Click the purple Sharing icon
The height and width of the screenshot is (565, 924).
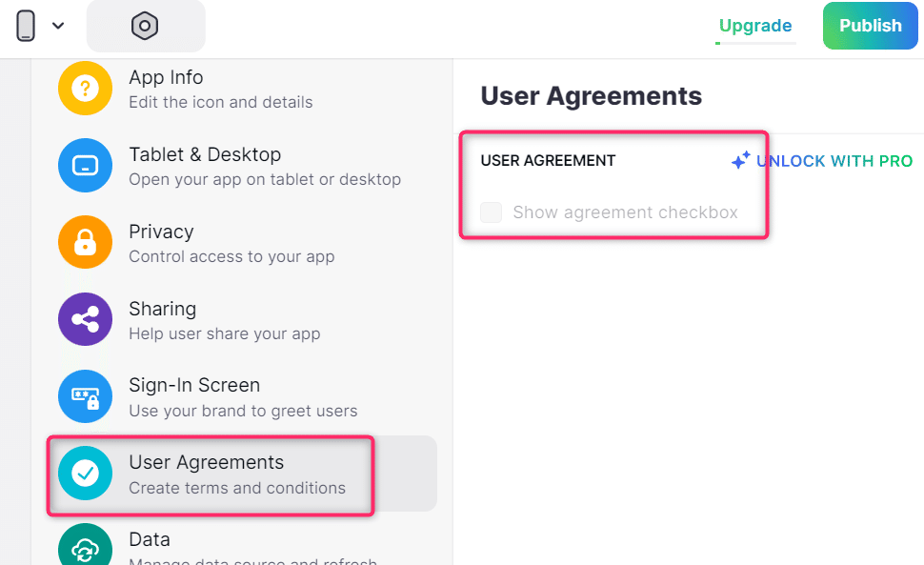tap(86, 319)
